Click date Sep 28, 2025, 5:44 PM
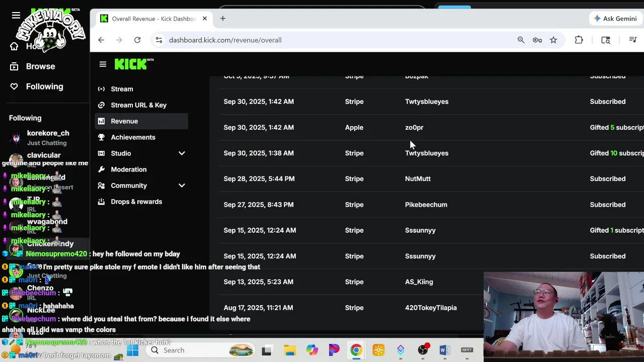This screenshot has width=644, height=362. point(259,179)
